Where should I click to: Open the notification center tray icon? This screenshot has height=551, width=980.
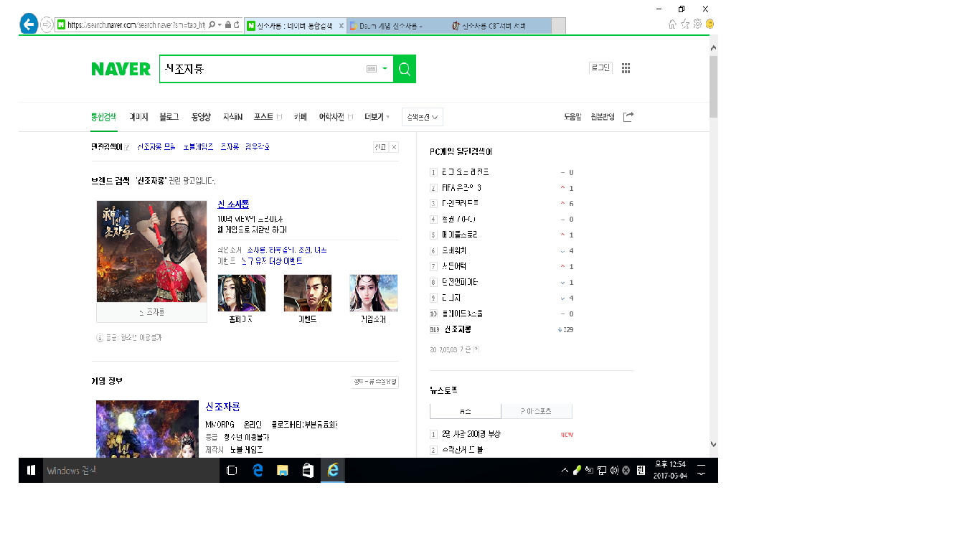pyautogui.click(x=701, y=471)
